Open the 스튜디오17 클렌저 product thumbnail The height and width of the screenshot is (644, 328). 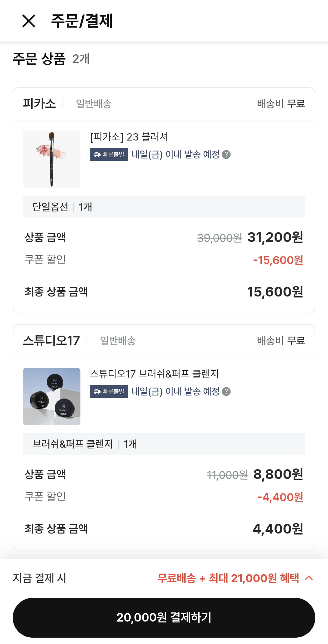tap(52, 396)
